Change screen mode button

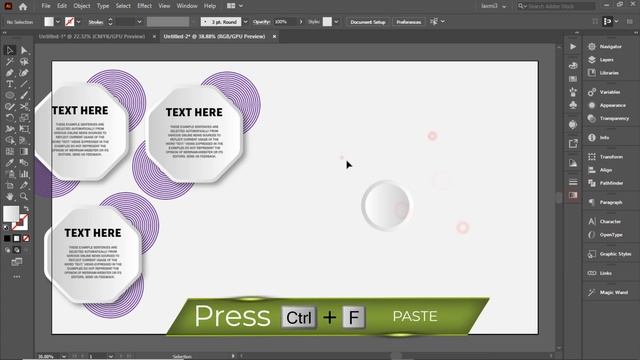coord(17,262)
